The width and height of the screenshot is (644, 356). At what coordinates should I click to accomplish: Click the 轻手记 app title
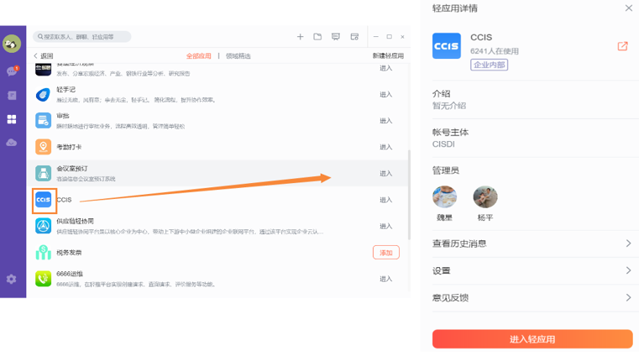[66, 90]
